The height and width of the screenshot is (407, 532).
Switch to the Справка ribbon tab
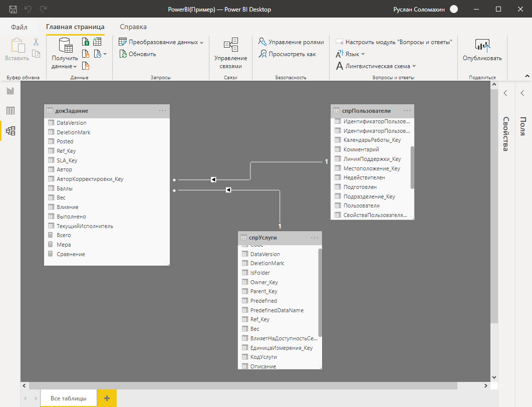point(133,27)
